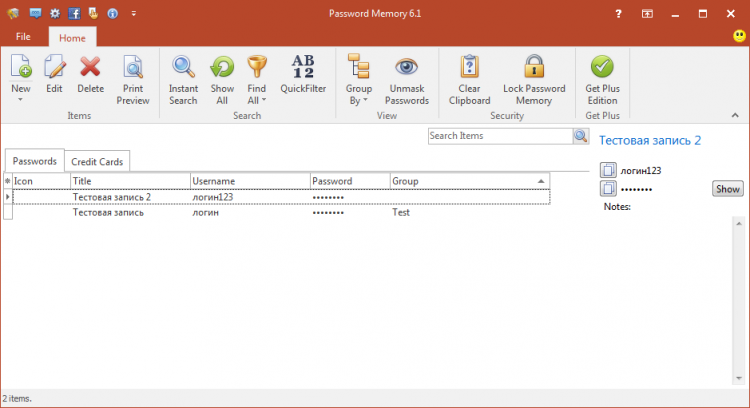Delete the selected item

click(90, 74)
